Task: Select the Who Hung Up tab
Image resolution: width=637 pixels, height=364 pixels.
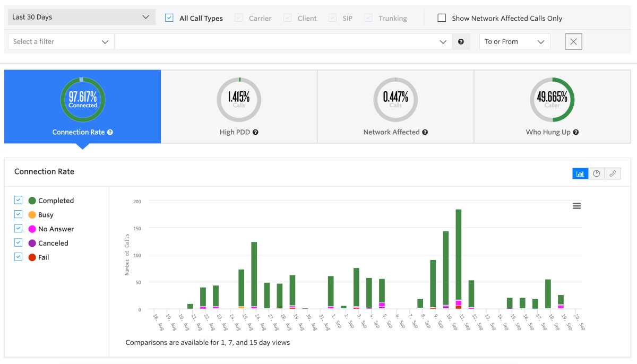Action: pyautogui.click(x=552, y=107)
